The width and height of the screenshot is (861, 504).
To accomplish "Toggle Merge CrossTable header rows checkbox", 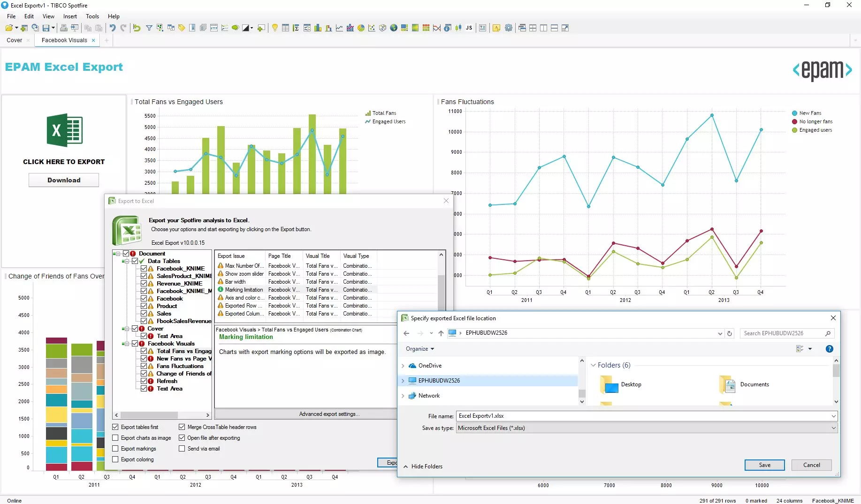I will coord(182,427).
